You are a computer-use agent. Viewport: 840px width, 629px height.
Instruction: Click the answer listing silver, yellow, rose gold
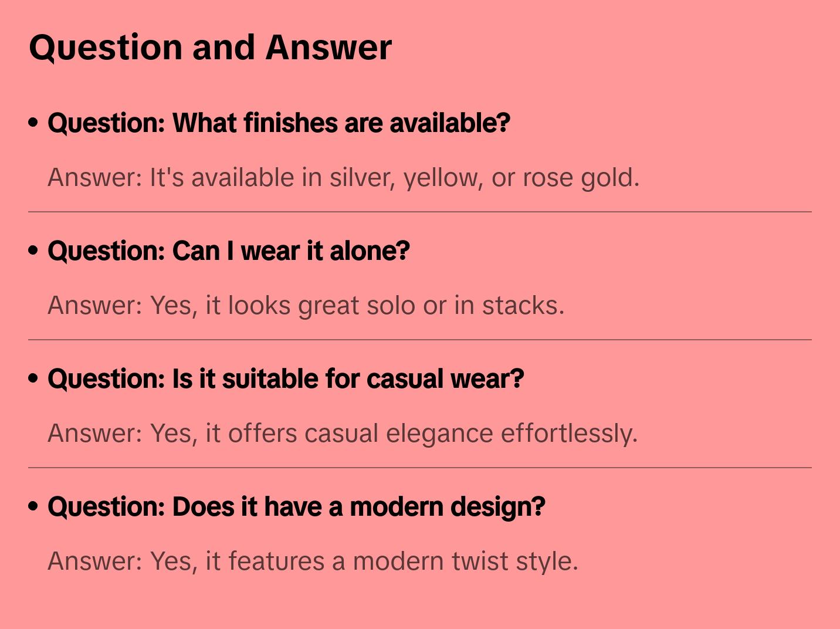pos(343,178)
